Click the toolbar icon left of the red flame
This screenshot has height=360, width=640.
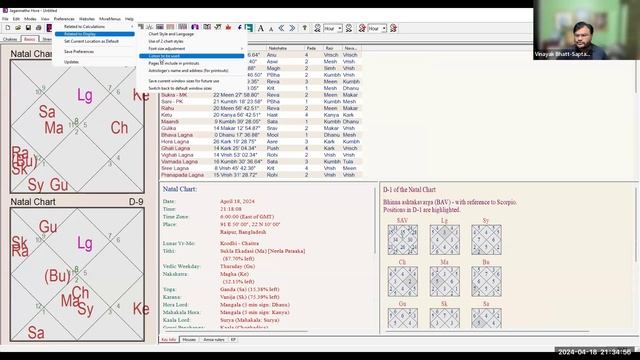coord(218,27)
